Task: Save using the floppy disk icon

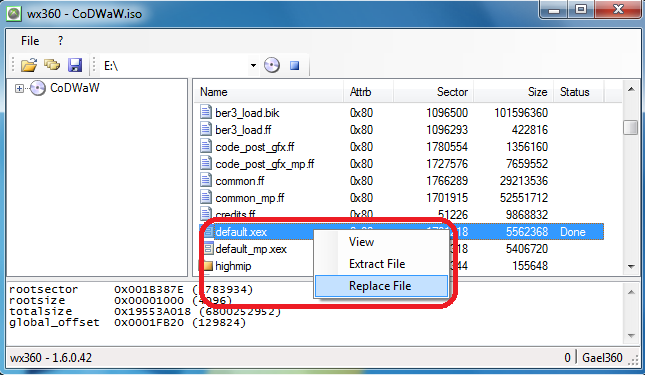Action: (x=75, y=65)
